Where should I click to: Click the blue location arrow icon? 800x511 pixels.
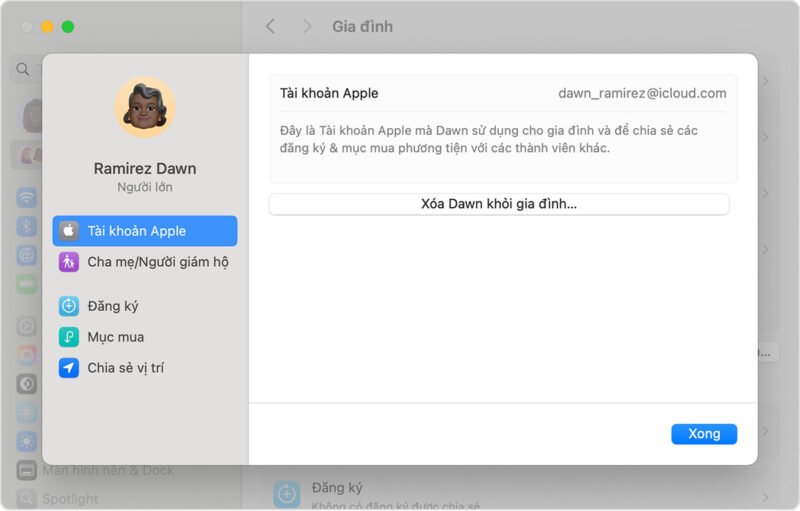pyautogui.click(x=68, y=368)
